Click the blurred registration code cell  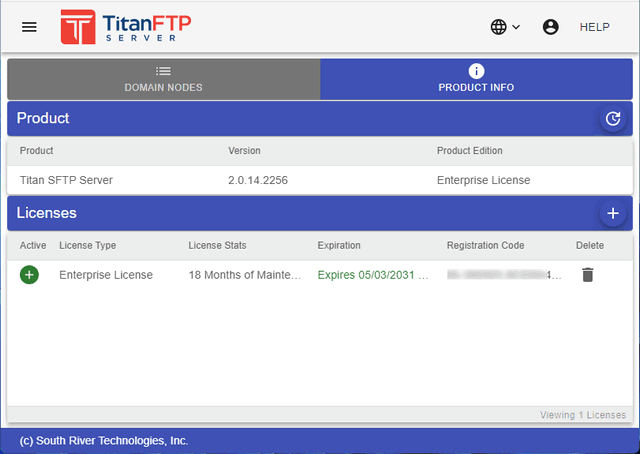503,274
